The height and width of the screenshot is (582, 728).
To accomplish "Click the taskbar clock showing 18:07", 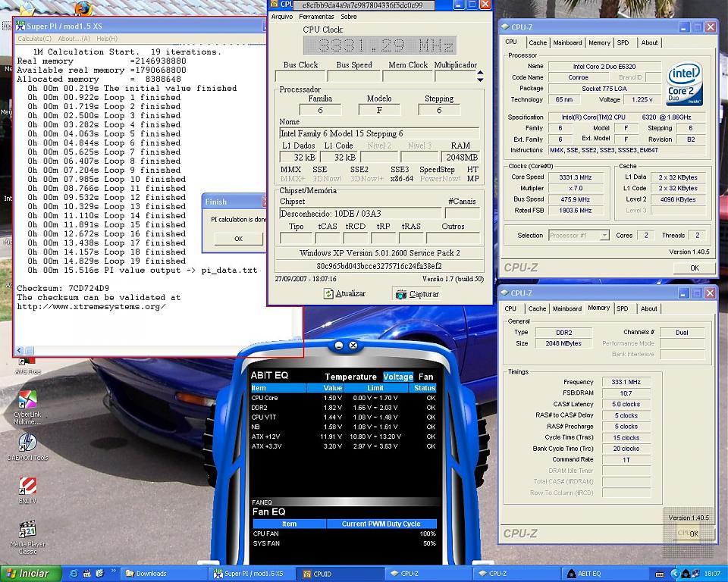I will (713, 574).
